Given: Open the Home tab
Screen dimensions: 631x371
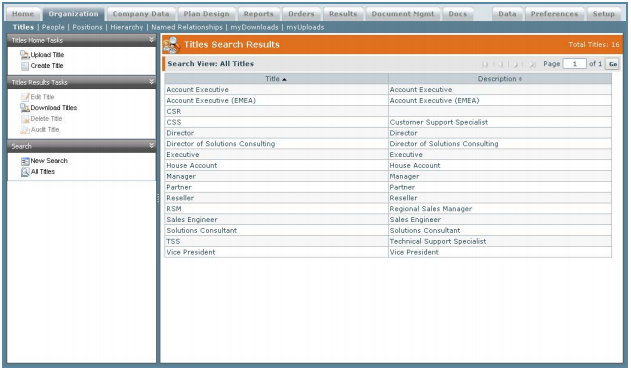Looking at the screenshot, I should [x=23, y=14].
